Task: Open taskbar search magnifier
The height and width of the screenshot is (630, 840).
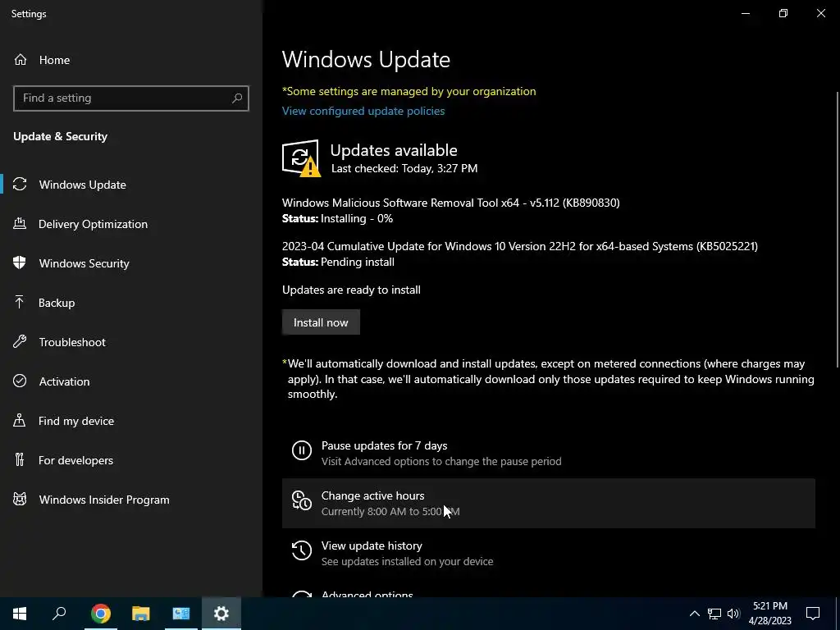Action: coord(59,614)
